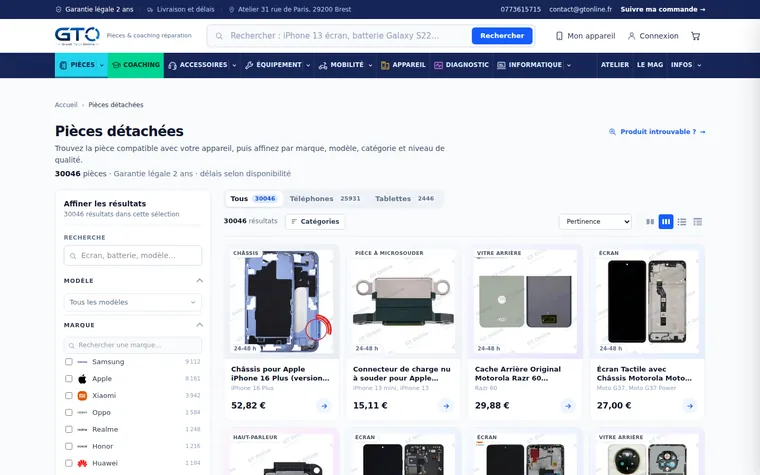Expand the Mobilité menu chevron
This screenshot has width=760, height=475.
(x=370, y=65)
